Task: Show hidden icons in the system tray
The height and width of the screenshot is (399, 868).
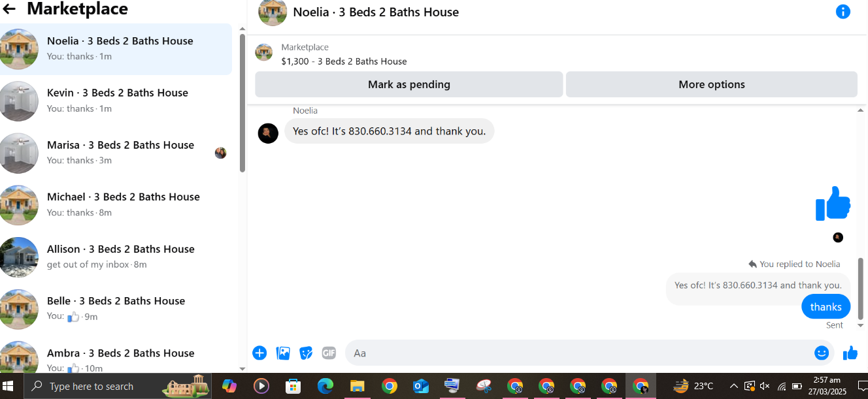Action: pos(734,386)
